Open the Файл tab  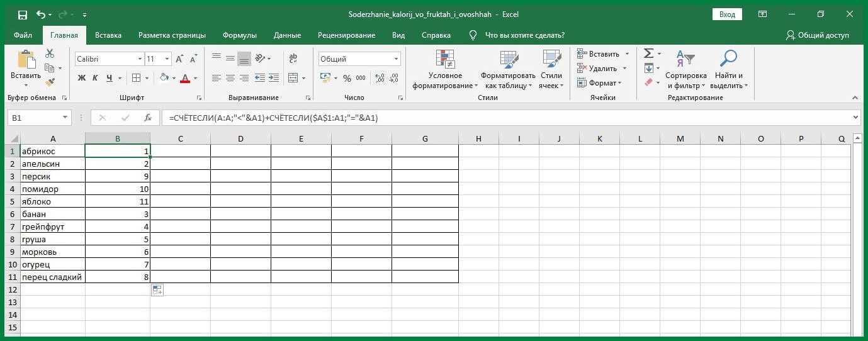(23, 35)
